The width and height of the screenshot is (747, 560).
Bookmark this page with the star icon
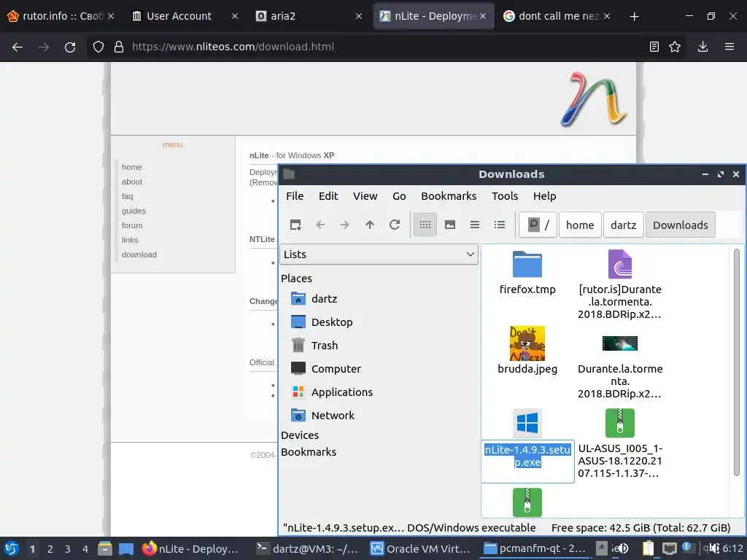[x=675, y=47]
